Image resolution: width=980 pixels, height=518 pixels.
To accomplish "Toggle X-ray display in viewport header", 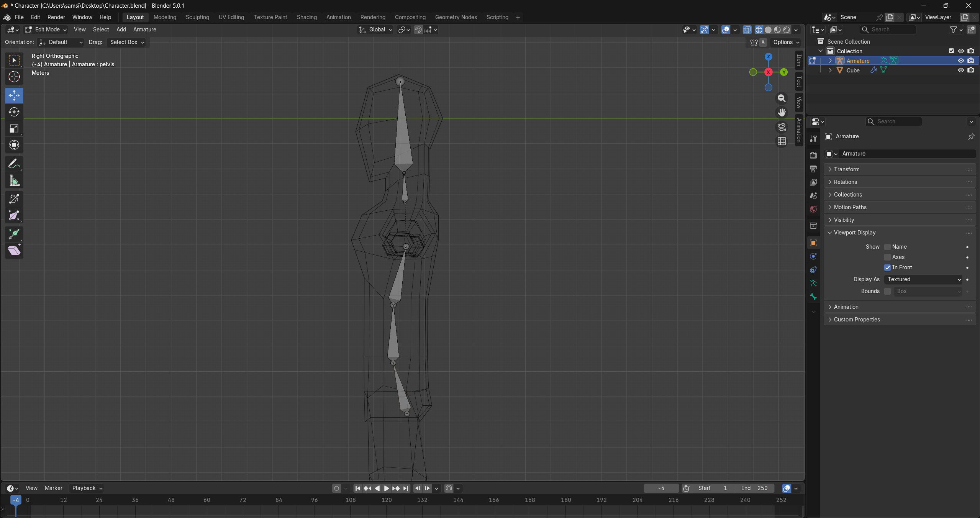I will pos(747,30).
